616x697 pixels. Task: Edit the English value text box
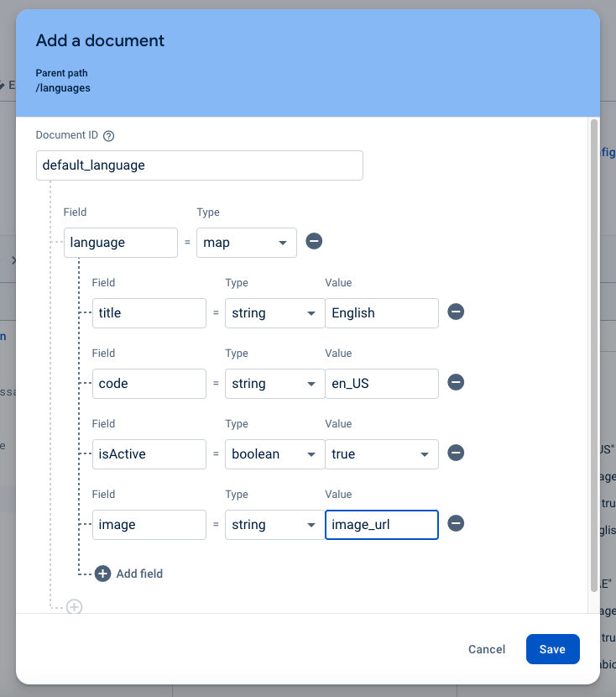[381, 313]
